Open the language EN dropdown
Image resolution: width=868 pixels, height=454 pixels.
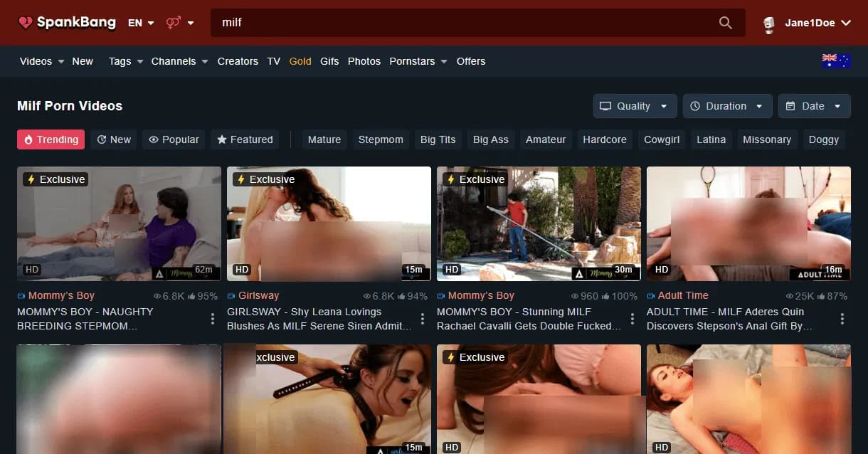[x=141, y=23]
